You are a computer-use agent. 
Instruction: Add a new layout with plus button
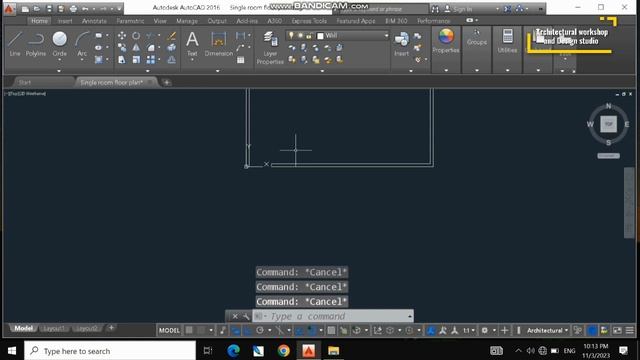pos(111,328)
